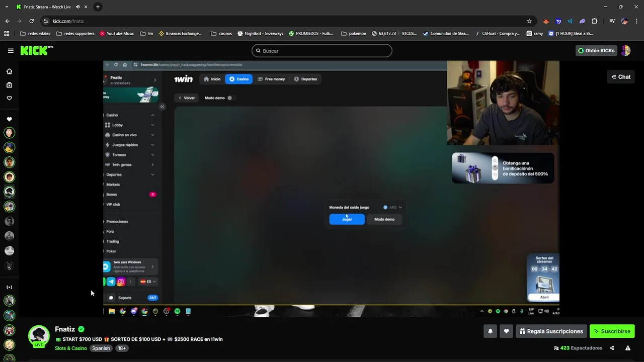This screenshot has height=362, width=644.
Task: Share the stream via share icon
Action: click(x=612, y=348)
